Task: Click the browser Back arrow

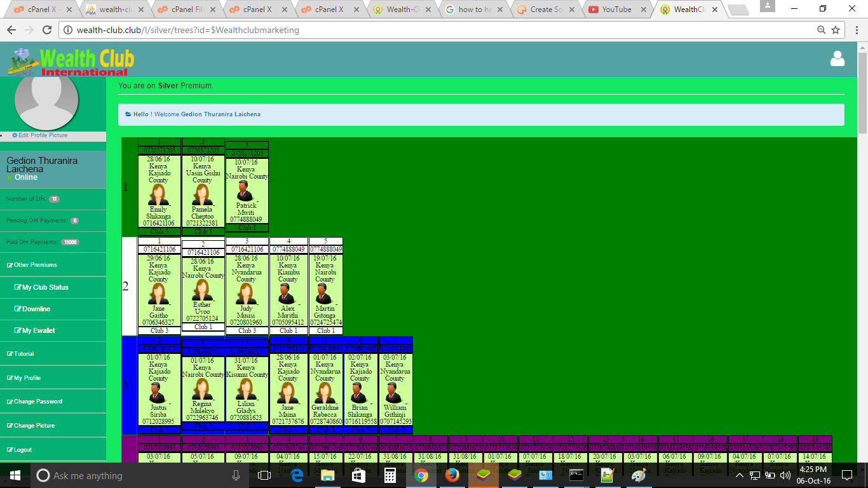Action: [11, 30]
